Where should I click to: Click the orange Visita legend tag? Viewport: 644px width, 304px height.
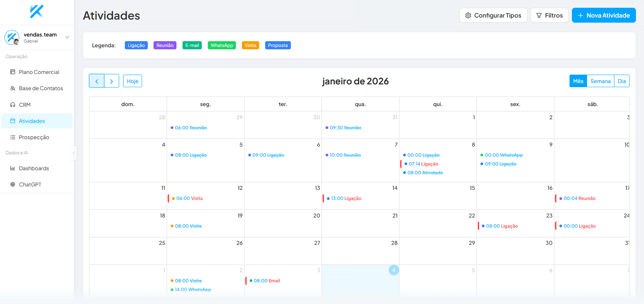250,45
